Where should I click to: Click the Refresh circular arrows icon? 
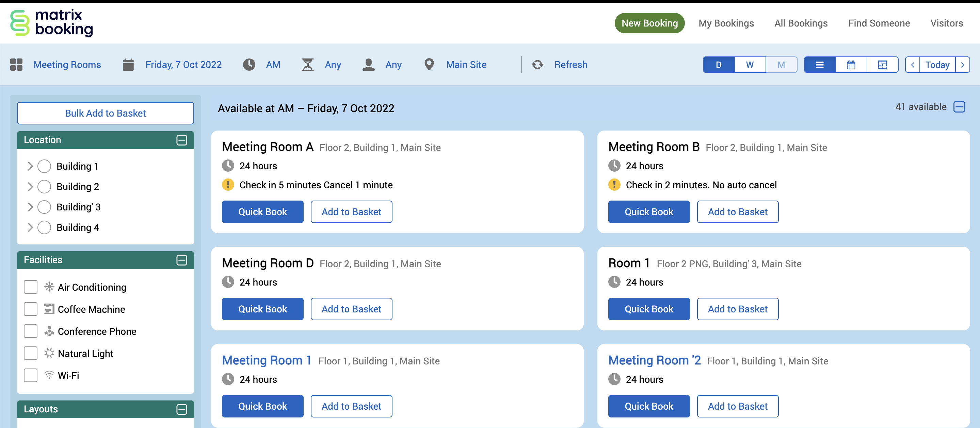click(537, 65)
